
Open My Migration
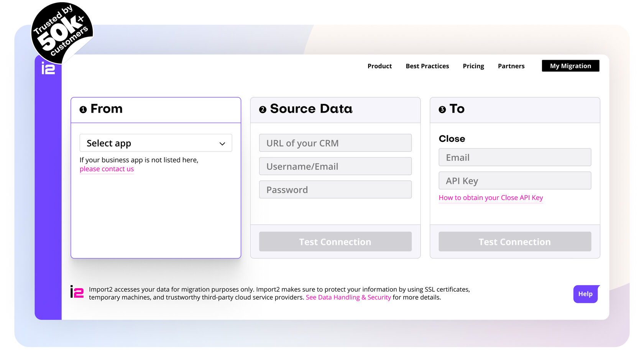(x=570, y=66)
